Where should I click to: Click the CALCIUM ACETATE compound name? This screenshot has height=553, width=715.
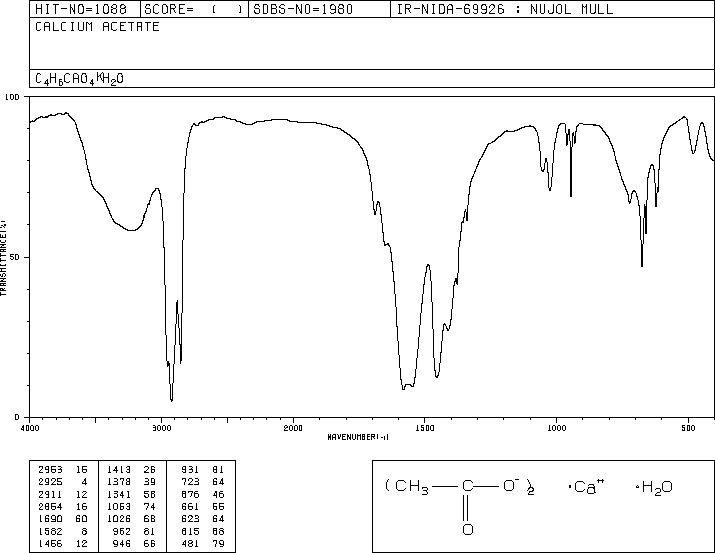click(x=97, y=27)
